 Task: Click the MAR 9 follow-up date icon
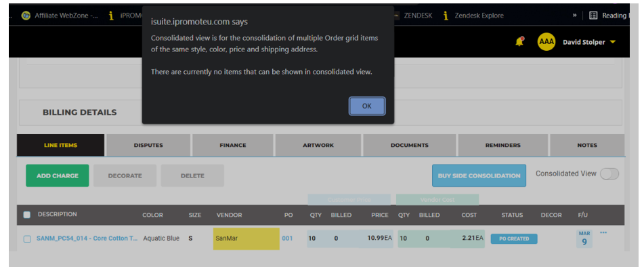point(584,238)
